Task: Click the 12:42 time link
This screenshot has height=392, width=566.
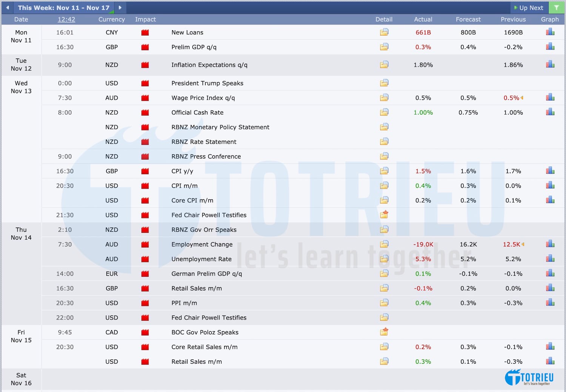Action: (x=66, y=19)
